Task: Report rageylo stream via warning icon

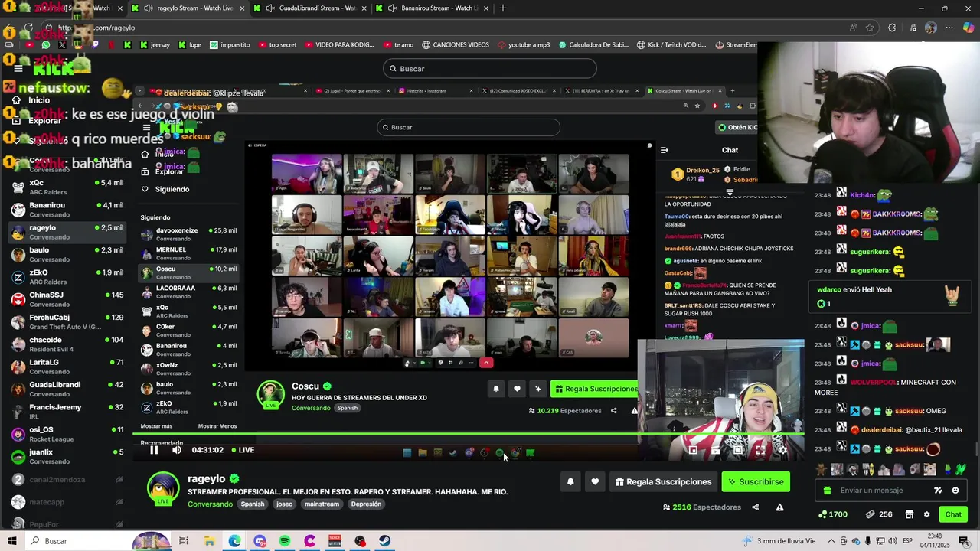Action: point(779,507)
